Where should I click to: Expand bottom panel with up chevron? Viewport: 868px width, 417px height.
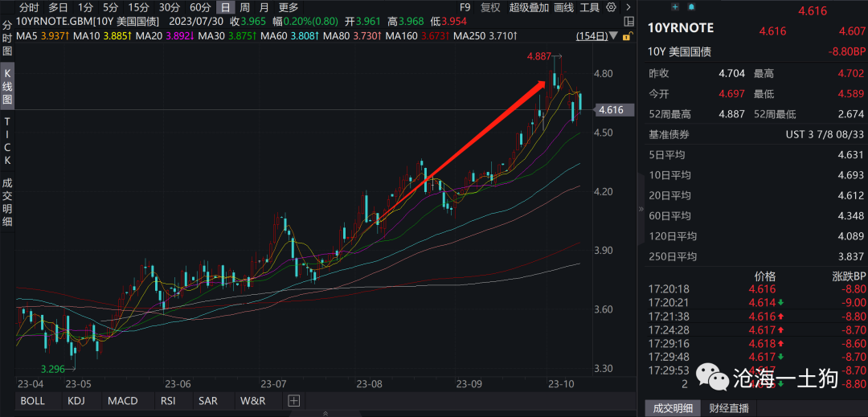tap(325, 412)
